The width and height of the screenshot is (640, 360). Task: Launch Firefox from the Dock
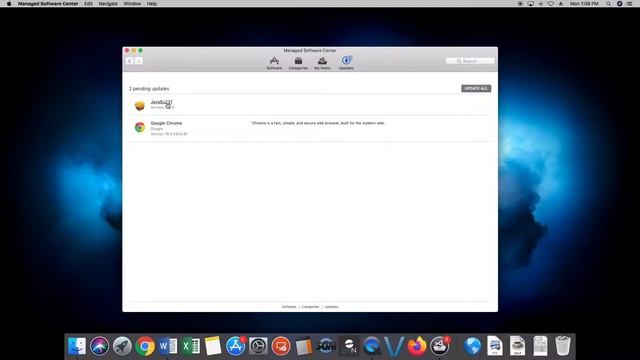click(x=417, y=346)
